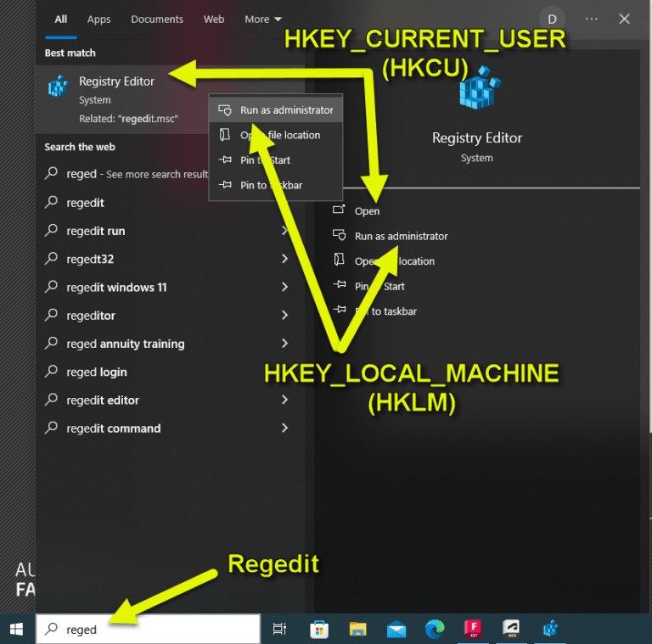This screenshot has height=644, width=652.
Task: Select the 'reged login' suggestion text
Action: 97,372
